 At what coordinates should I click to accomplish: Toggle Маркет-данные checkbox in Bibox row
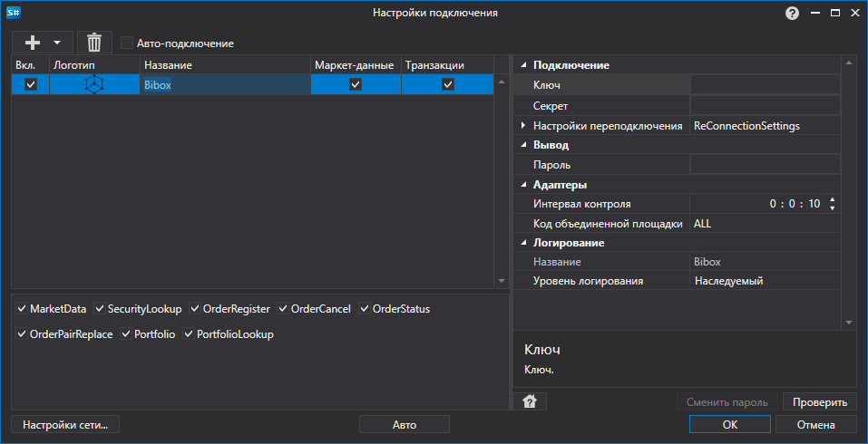click(356, 84)
